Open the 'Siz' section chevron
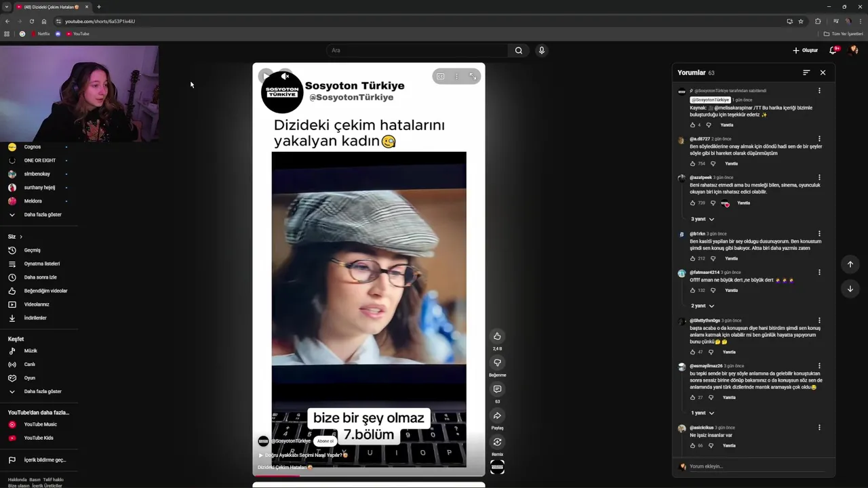 pos(21,237)
